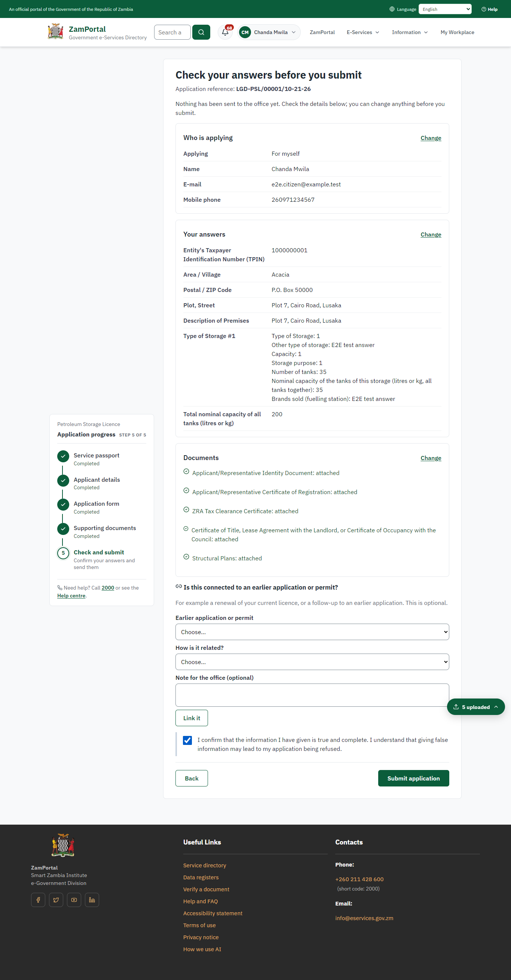This screenshot has height=980, width=511.
Task: Change the Documents section
Action: (431, 458)
